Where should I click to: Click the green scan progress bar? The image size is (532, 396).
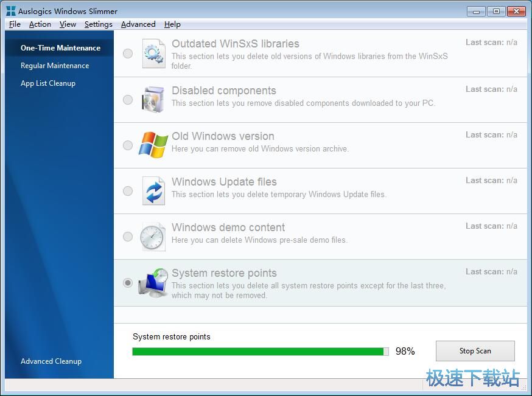(261, 352)
